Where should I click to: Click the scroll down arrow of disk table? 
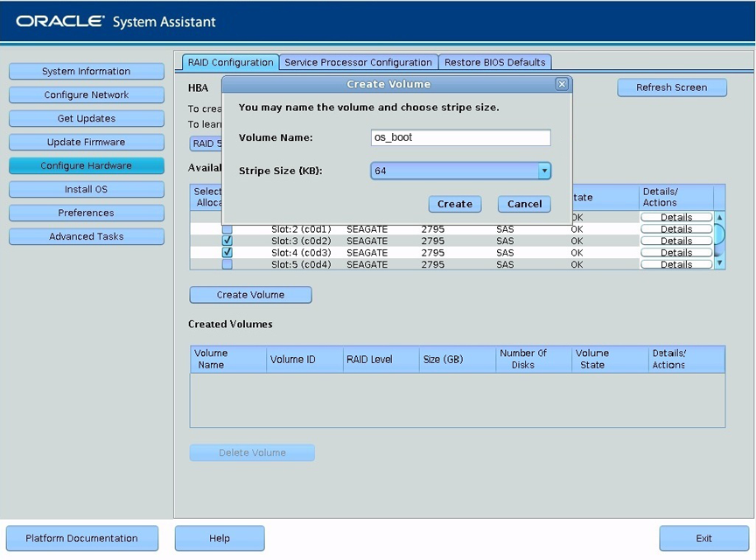click(719, 262)
